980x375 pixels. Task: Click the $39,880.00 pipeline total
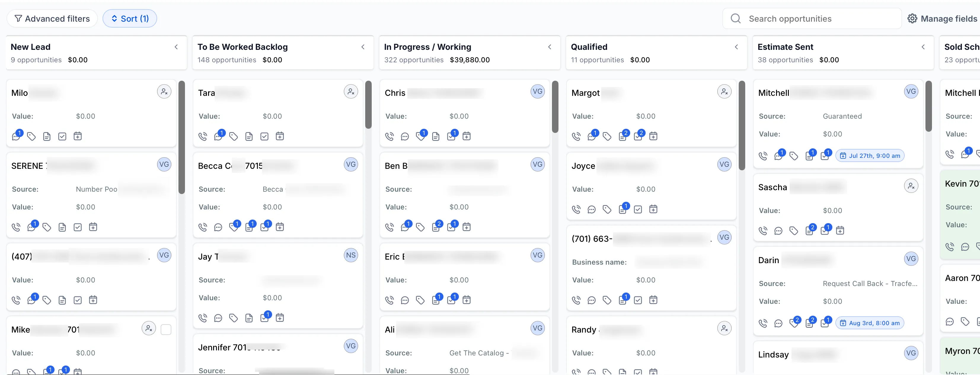point(470,60)
